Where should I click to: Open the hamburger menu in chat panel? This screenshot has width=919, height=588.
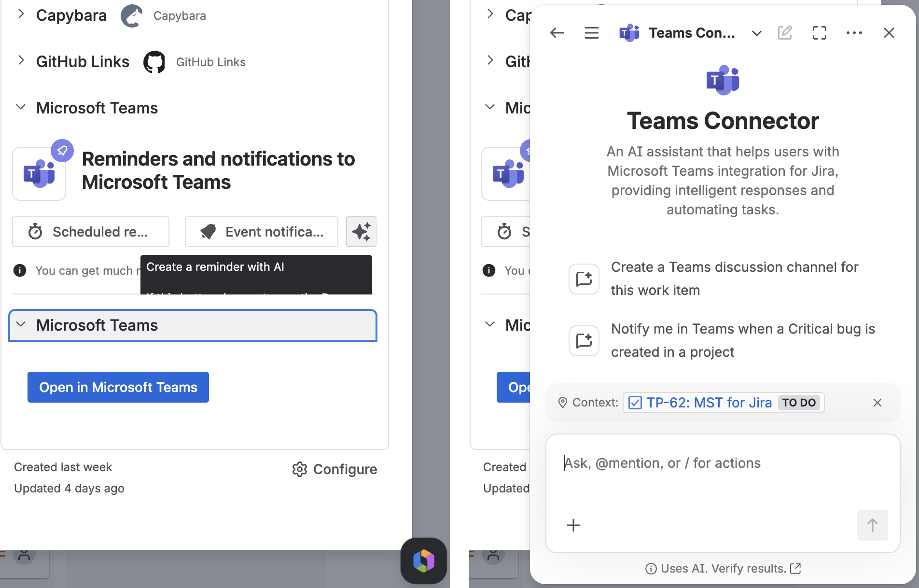coord(592,33)
